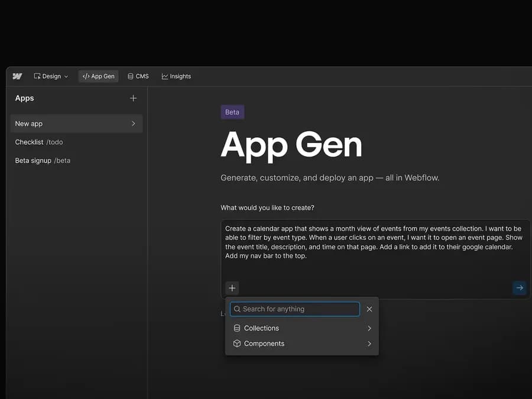Image resolution: width=532 pixels, height=399 pixels.
Task: Click the "Generate, customize, and deploy" subtitle
Action: [x=330, y=178]
